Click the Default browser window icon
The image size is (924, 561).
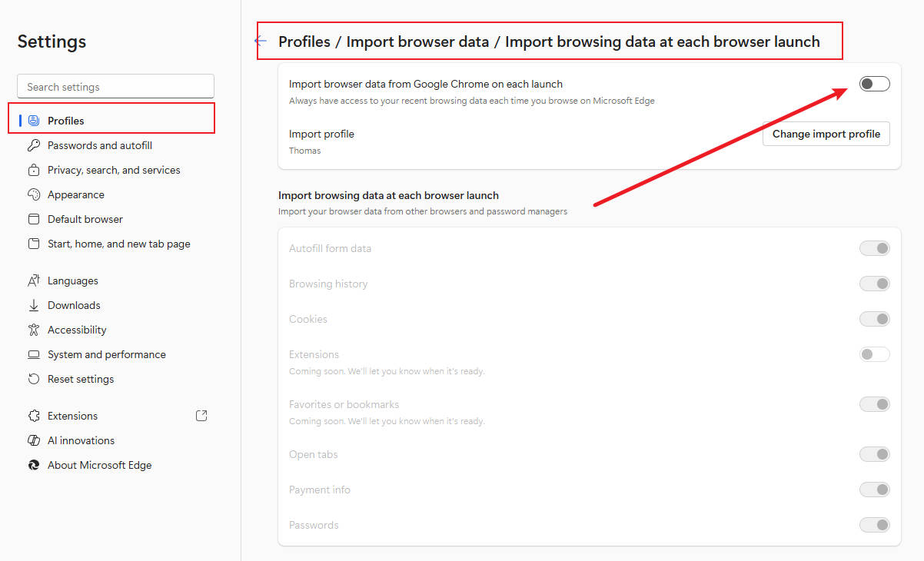pos(33,219)
